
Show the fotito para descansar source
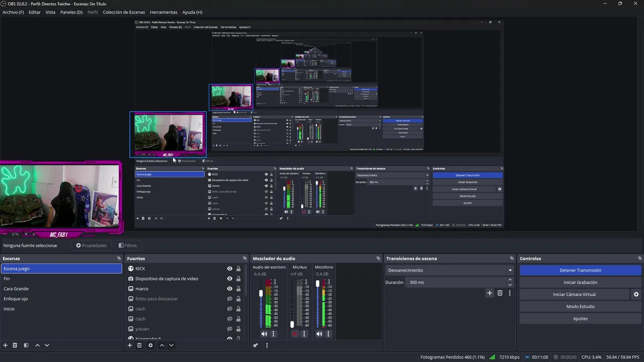(230, 299)
